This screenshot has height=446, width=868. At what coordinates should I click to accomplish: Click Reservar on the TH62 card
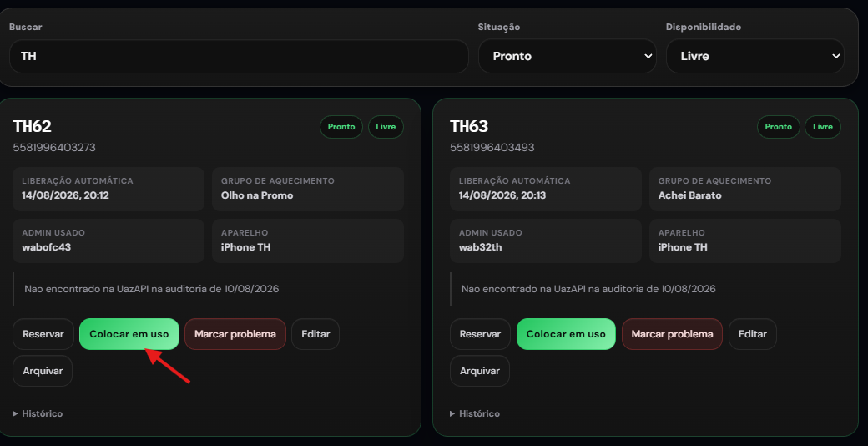coord(43,334)
